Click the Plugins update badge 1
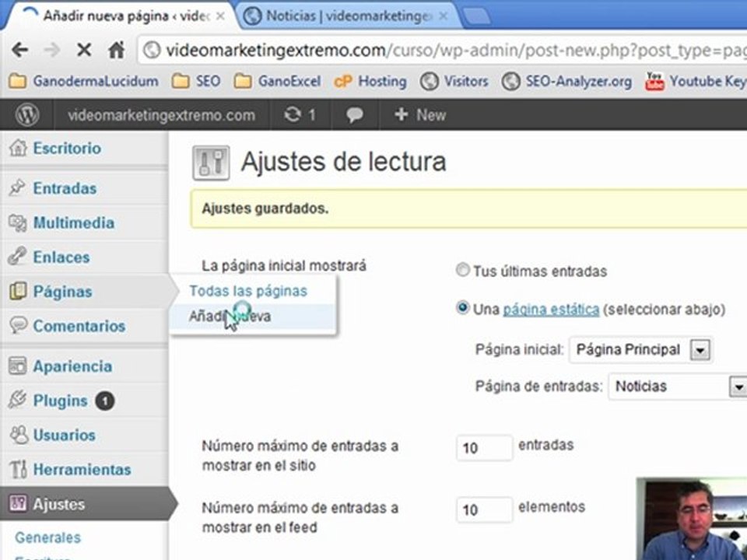Viewport: 747px width, 560px height. click(105, 401)
